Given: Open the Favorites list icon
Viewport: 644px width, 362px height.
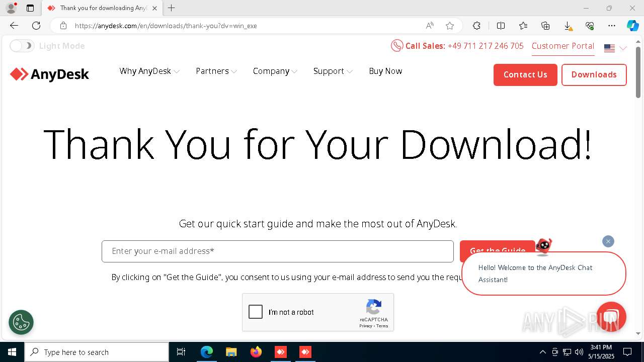Looking at the screenshot, I should pyautogui.click(x=523, y=26).
